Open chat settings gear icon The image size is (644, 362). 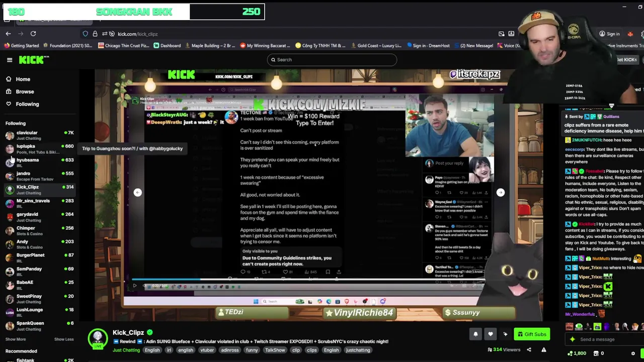coord(633,353)
